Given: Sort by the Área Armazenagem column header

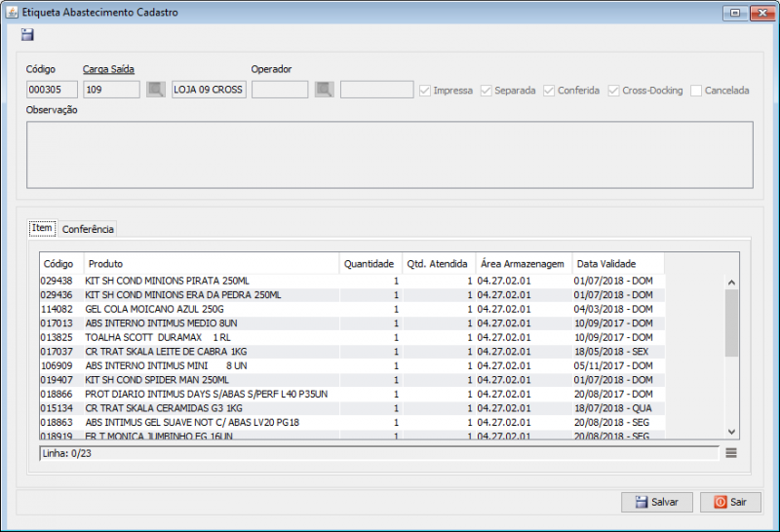Looking at the screenshot, I should pos(524,263).
